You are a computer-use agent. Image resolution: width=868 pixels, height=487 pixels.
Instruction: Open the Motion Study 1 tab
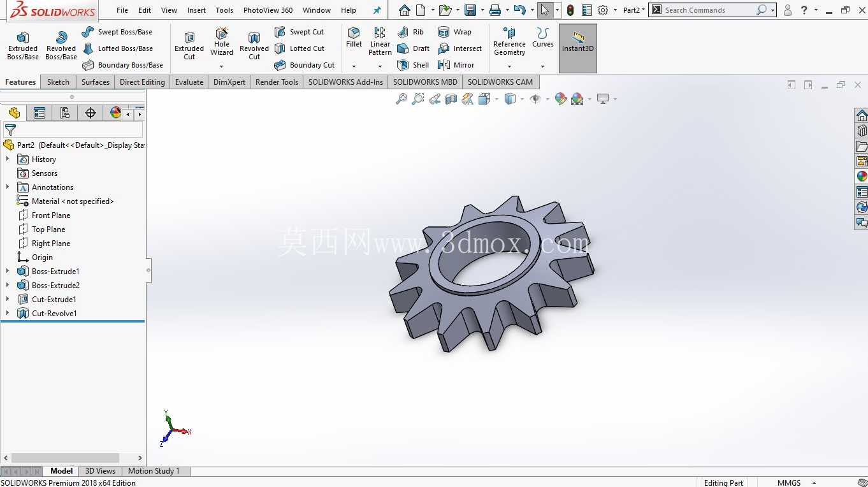154,471
